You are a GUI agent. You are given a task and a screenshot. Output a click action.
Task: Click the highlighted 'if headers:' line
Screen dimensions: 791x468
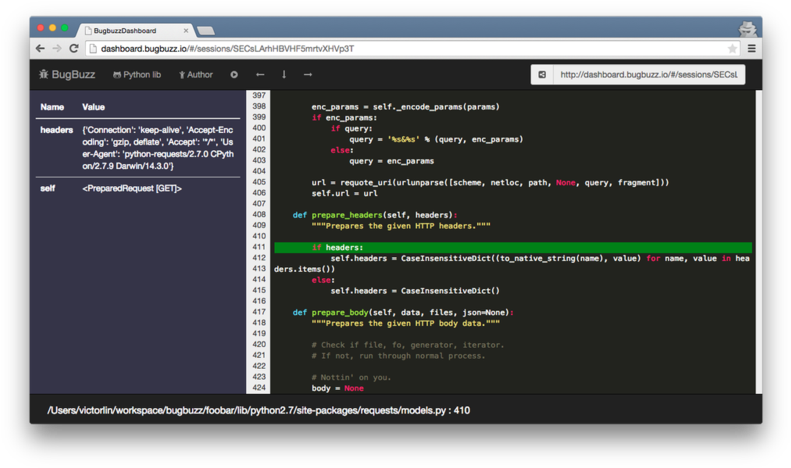(x=513, y=247)
